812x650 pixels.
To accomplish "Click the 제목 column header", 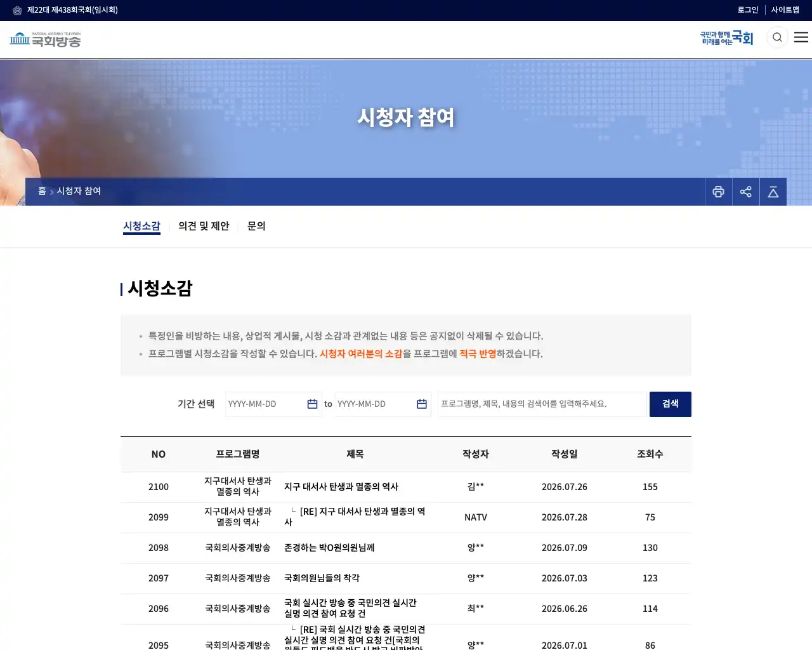I will [355, 454].
